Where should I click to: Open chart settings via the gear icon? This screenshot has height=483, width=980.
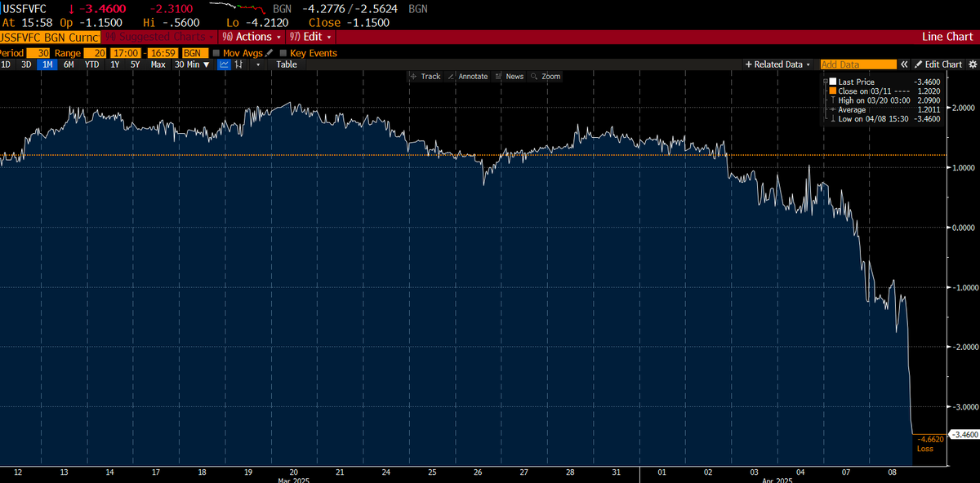(972, 64)
